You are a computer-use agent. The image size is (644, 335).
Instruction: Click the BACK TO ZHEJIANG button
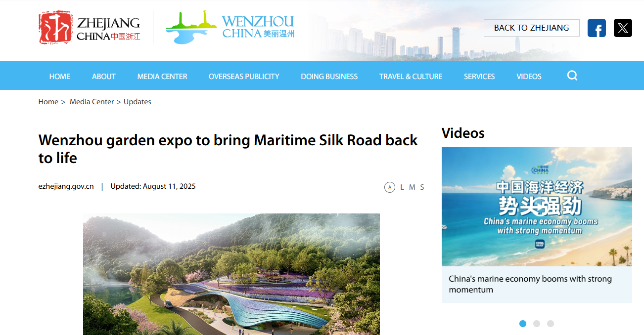(532, 28)
